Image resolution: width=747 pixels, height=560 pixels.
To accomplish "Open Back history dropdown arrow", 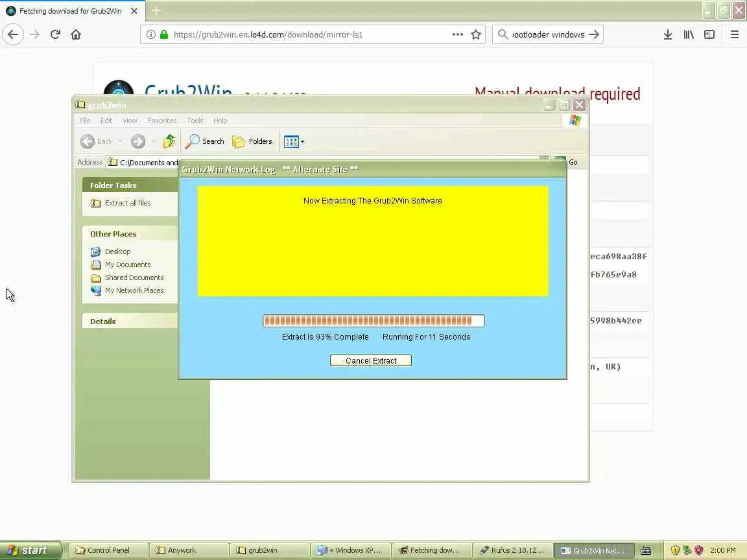I will point(120,141).
